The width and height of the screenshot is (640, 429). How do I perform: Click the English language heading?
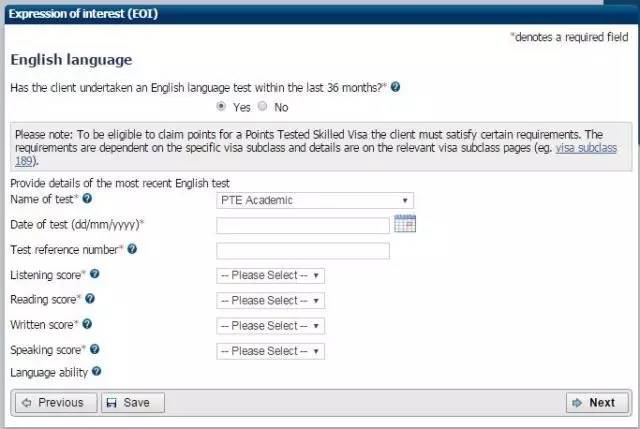coord(71,60)
